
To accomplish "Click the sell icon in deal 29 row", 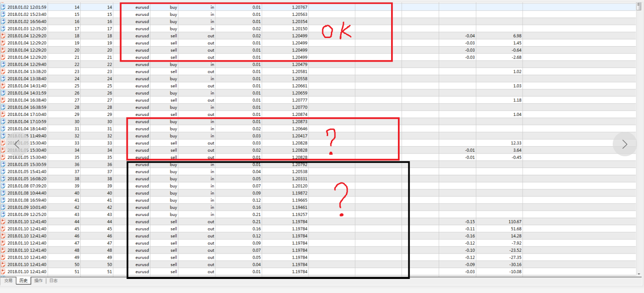I will pyautogui.click(x=3, y=115).
